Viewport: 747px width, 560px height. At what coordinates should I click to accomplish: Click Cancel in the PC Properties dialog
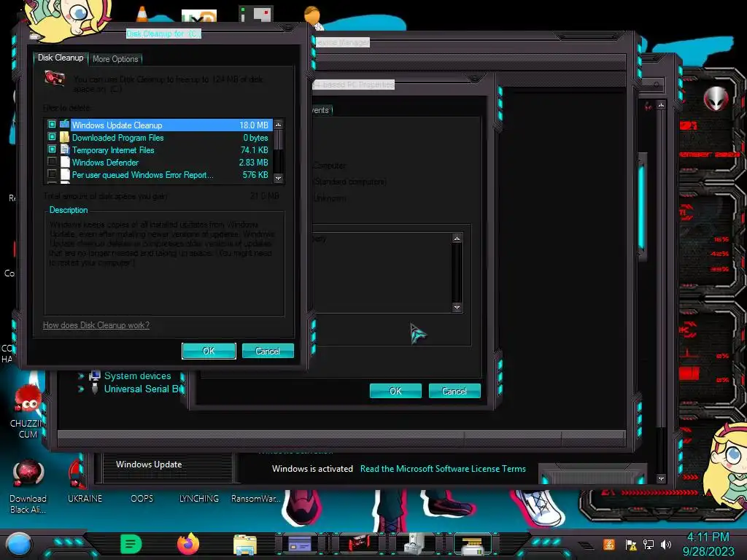point(454,391)
